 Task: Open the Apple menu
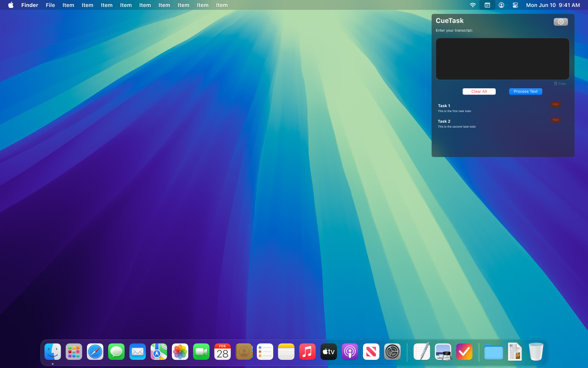click(11, 5)
